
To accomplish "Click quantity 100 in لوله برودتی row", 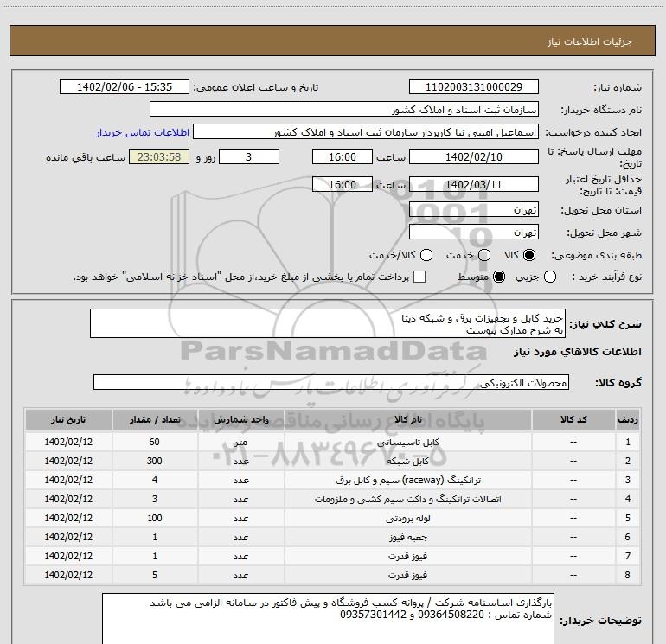I will tap(155, 518).
